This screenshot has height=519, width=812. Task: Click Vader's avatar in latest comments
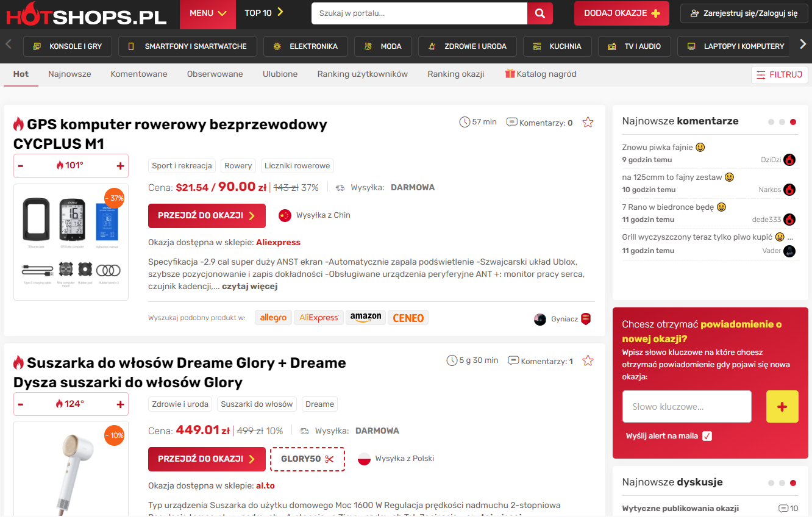click(x=789, y=251)
